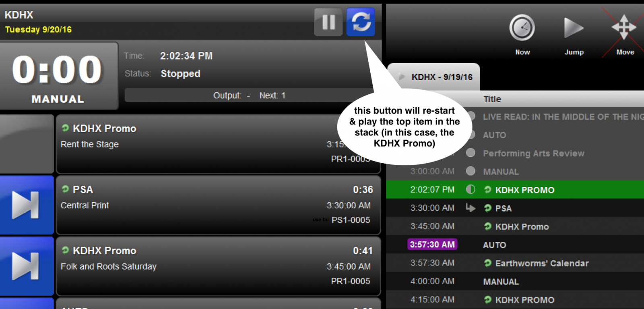Toggle status circle beside MANUAL 3:00 AM row
The width and height of the screenshot is (644, 309).
471,171
